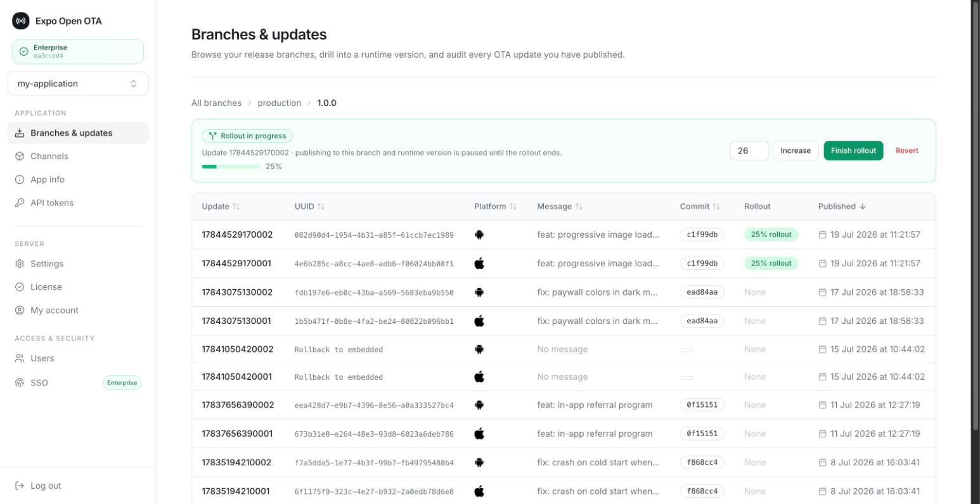The image size is (980, 504).
Task: Click Apple icon for update 17841050420001
Action: pos(479,377)
